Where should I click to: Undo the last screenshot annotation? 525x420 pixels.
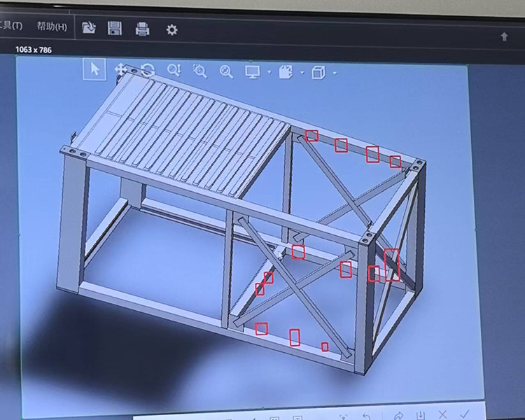point(366,416)
